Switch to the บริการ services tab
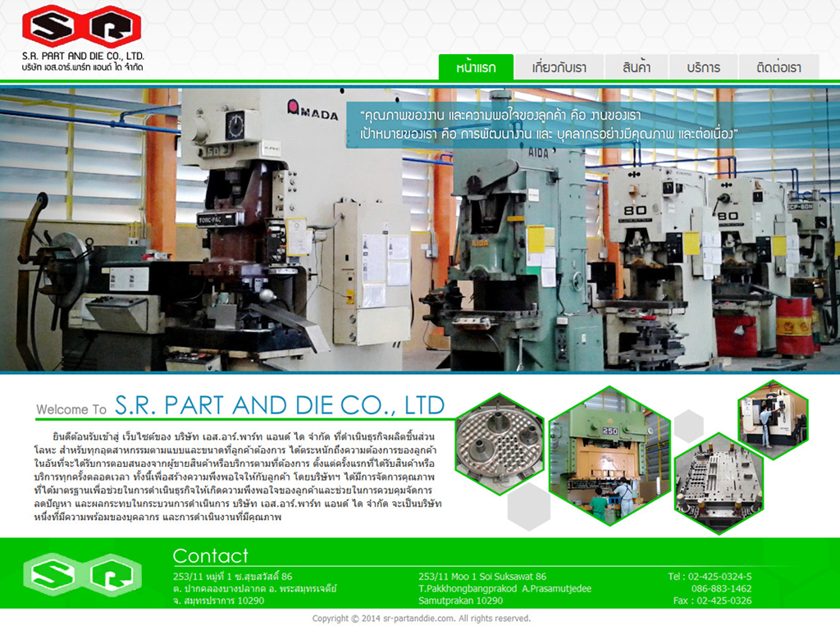 (704, 67)
